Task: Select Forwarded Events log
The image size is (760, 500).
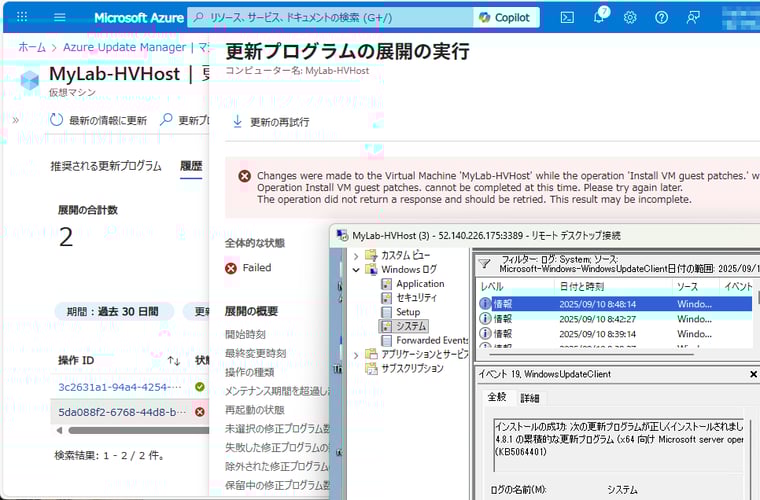Action: click(432, 341)
